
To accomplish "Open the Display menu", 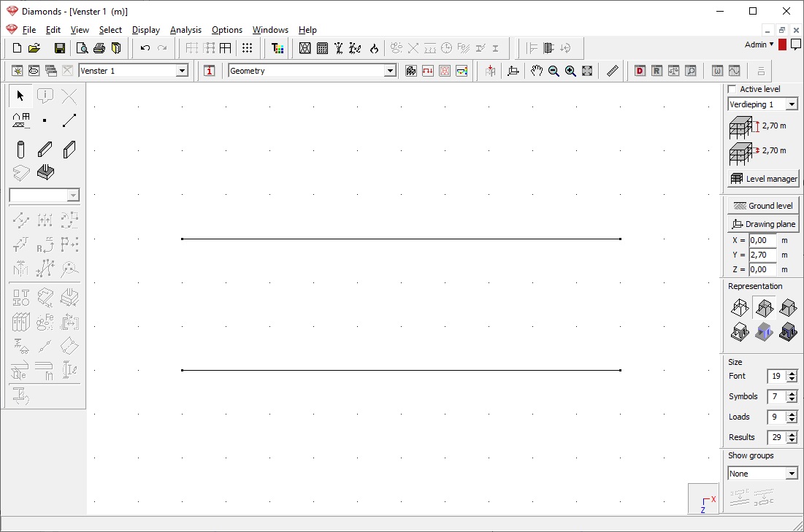I will [x=145, y=30].
